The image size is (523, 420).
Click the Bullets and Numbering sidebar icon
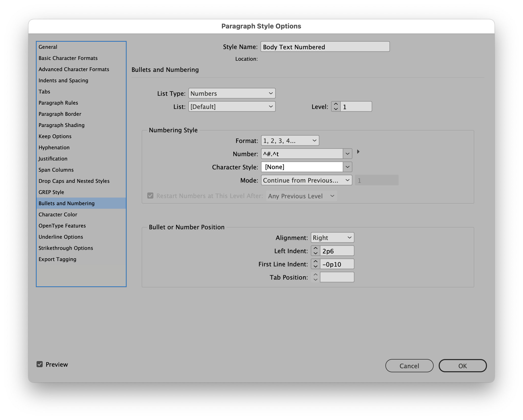point(67,203)
